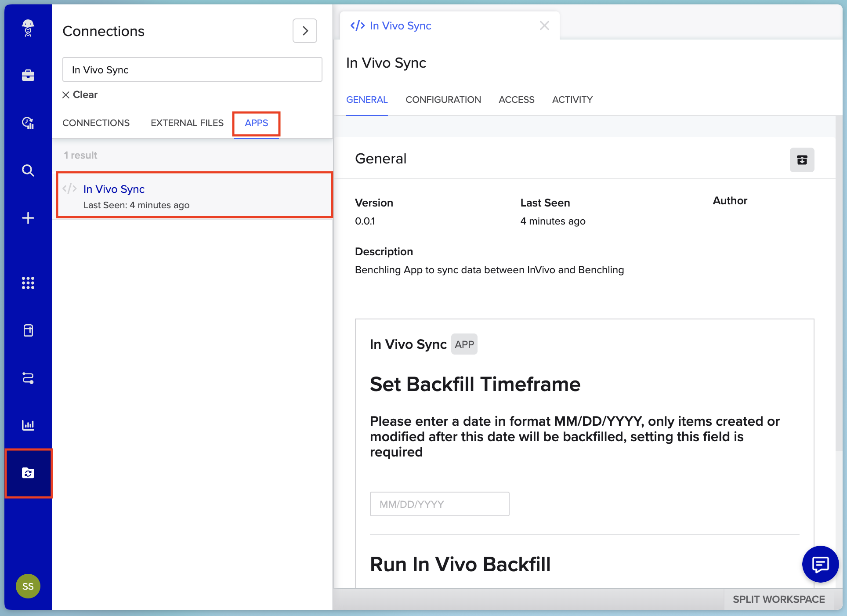Open the Search magnifier icon in sidebar

click(x=28, y=170)
